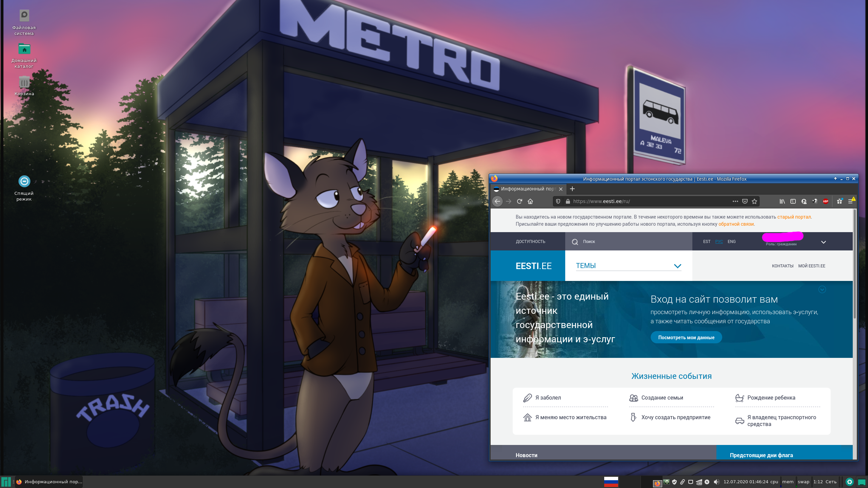Open Adblock Plus extension
The width and height of the screenshot is (868, 488).
coord(826,201)
